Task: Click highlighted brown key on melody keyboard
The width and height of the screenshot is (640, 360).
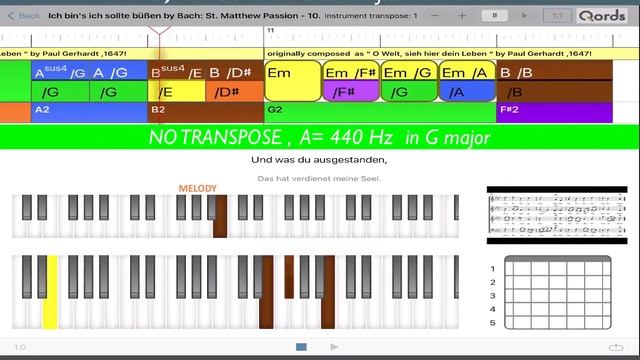Action: (x=220, y=216)
